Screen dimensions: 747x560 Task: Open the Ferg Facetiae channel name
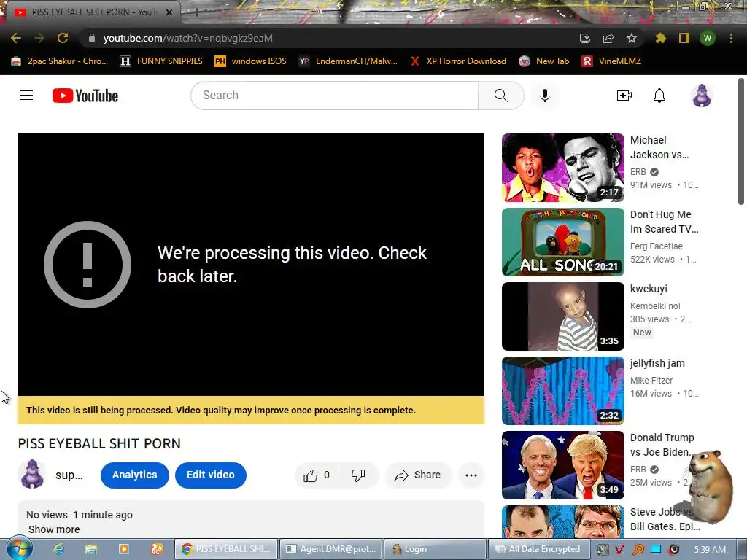656,246
